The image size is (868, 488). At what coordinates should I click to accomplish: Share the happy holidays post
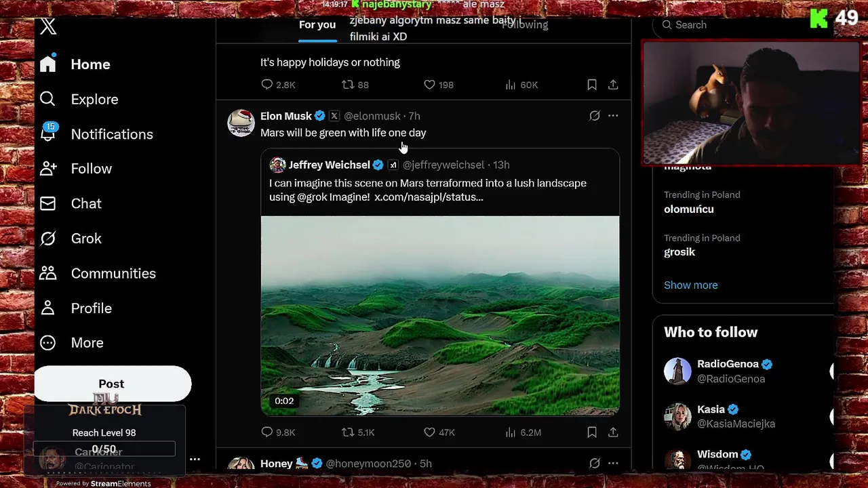click(613, 85)
